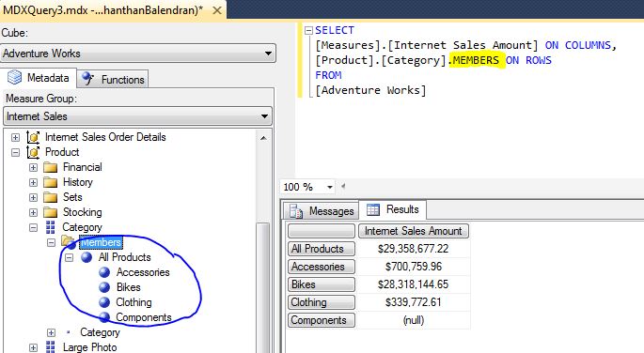Image resolution: width=644 pixels, height=353 pixels.
Task: Click [Adventure Works] in the query editor
Action: pos(370,90)
